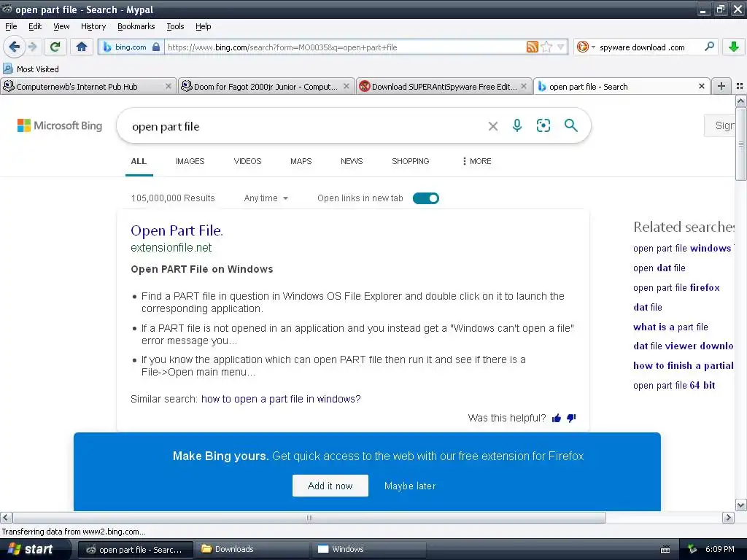This screenshot has width=747, height=560.
Task: Open the Bookmarks menu
Action: tap(136, 26)
